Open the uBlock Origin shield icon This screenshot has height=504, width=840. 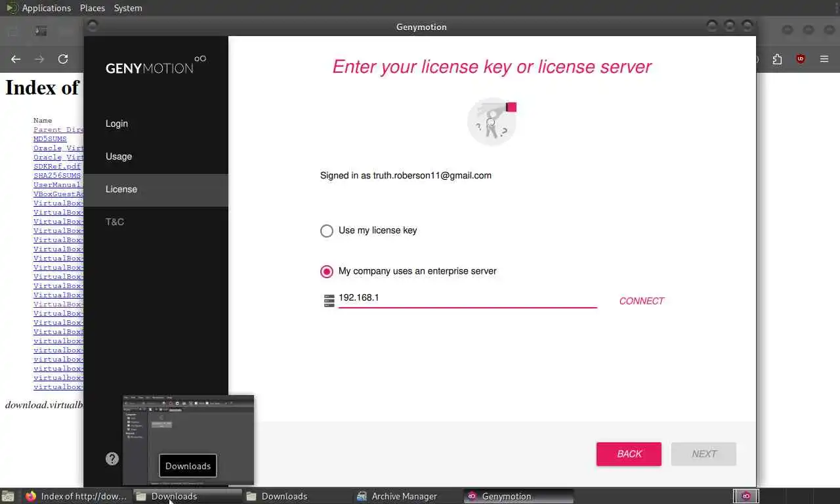(x=801, y=59)
